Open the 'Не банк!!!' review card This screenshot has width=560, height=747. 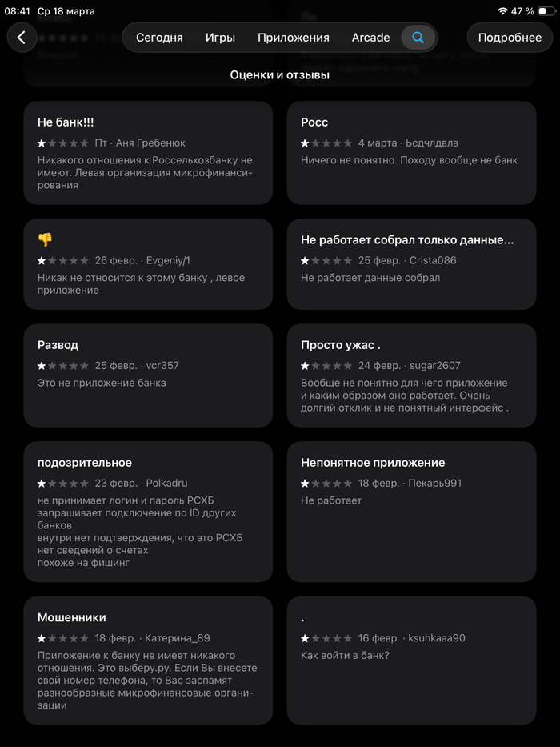[148, 153]
